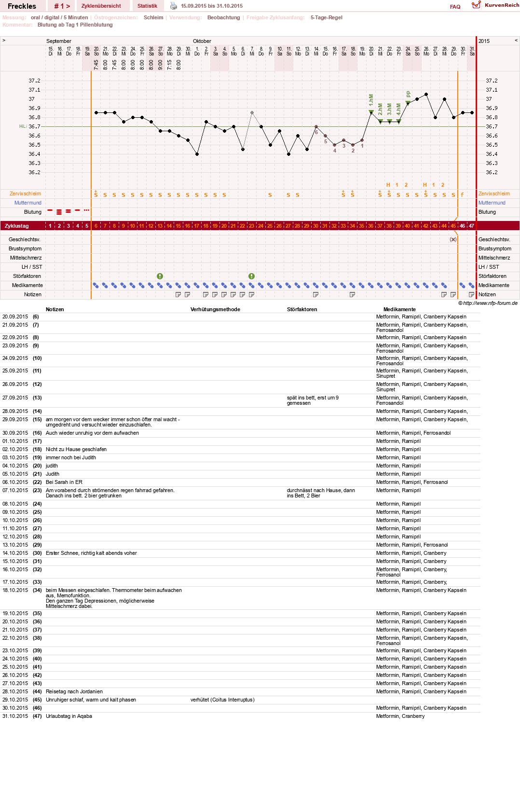Click the gray excluded temperature point on day 23
This screenshot has width=520, height=812.
click(252, 112)
